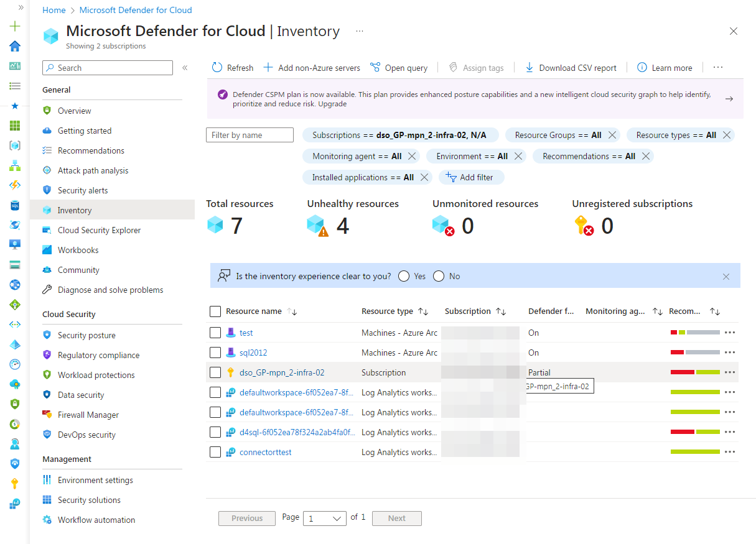Collapse the side menu with double chevron

[x=185, y=68]
